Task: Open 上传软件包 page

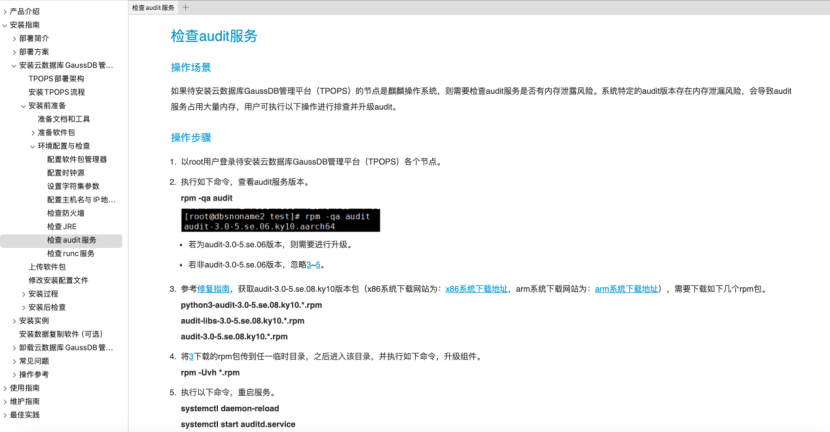Action: click(x=47, y=267)
